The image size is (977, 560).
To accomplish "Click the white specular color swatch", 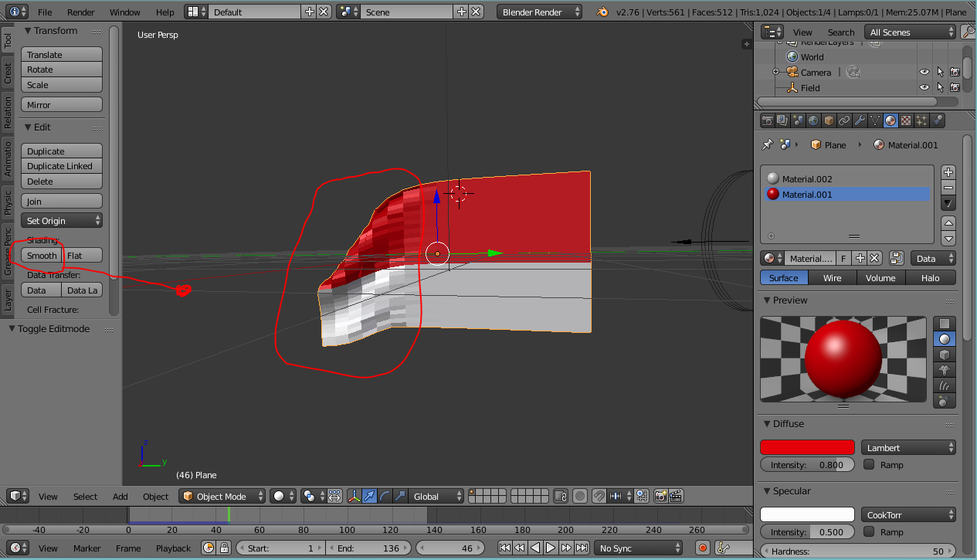I will click(x=807, y=514).
